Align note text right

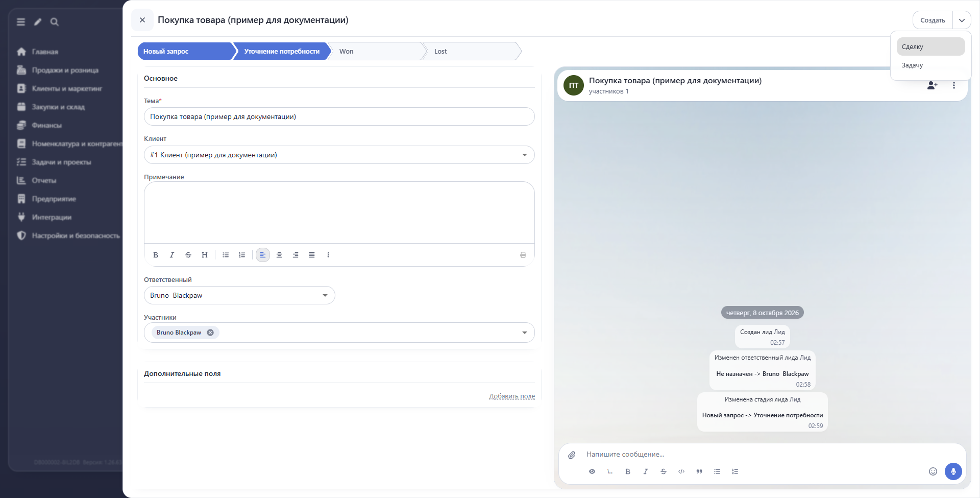click(296, 255)
